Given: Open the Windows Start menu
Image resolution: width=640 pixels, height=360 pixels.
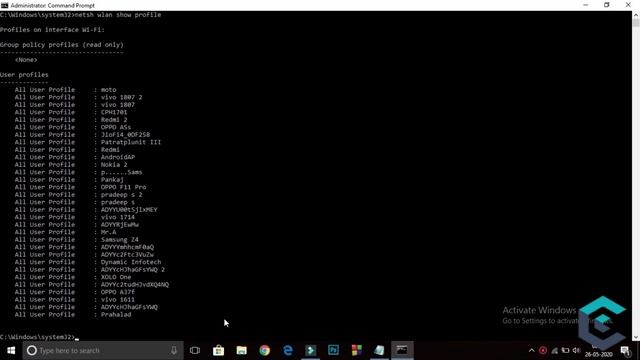Looking at the screenshot, I should tap(11, 350).
